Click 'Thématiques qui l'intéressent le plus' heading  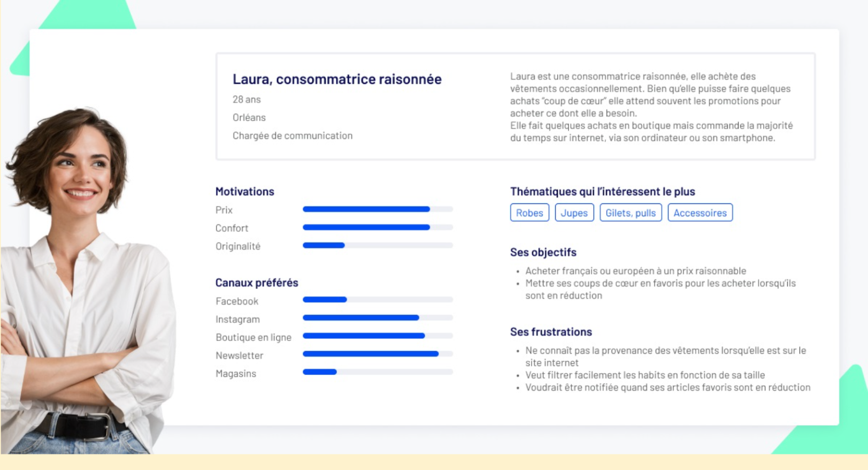[603, 192]
